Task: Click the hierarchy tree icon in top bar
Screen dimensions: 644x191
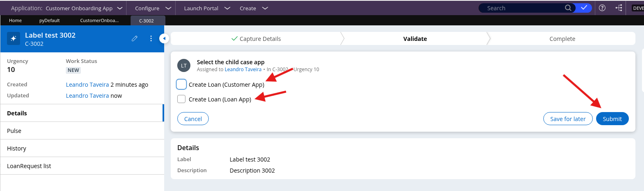Action: pos(619,8)
